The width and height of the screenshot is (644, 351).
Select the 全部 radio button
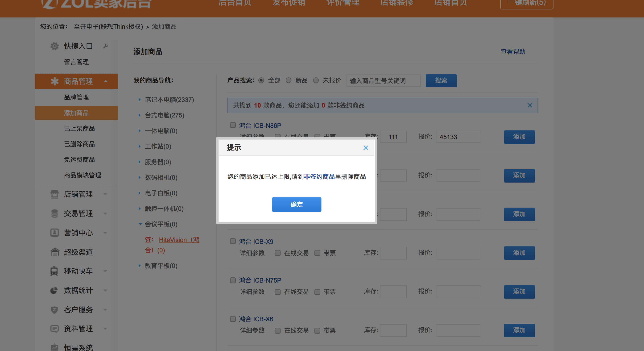261,80
